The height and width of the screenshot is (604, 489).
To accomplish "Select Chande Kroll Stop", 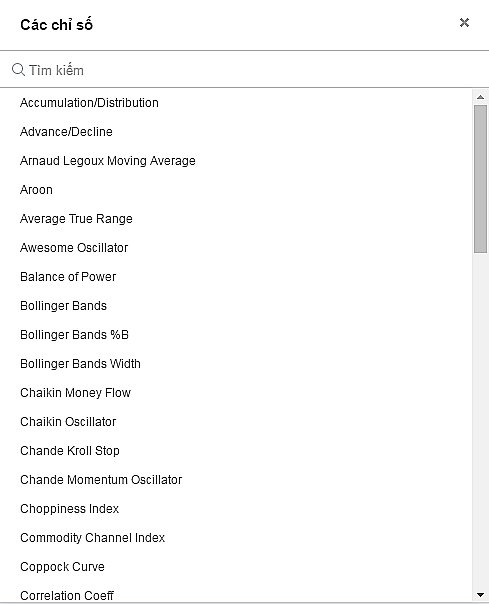I will click(236, 451).
